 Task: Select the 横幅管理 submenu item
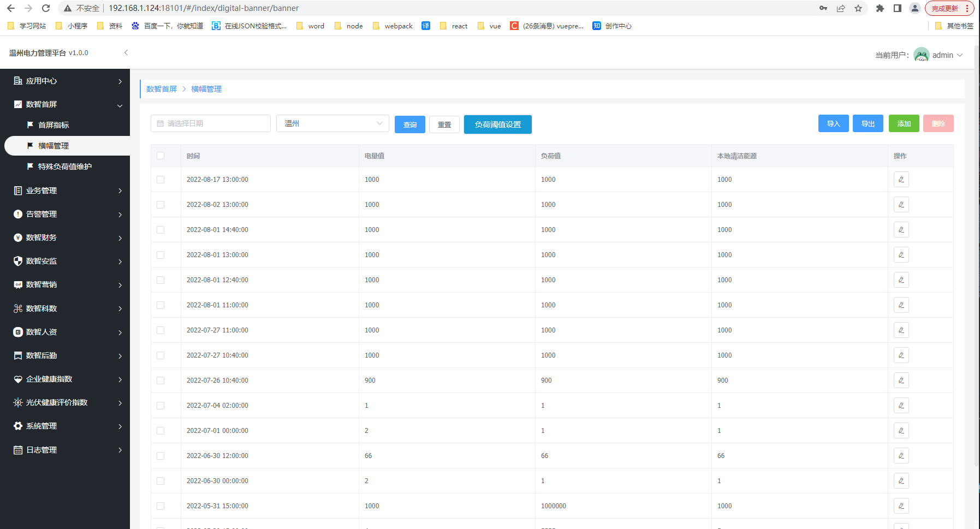(x=67, y=146)
